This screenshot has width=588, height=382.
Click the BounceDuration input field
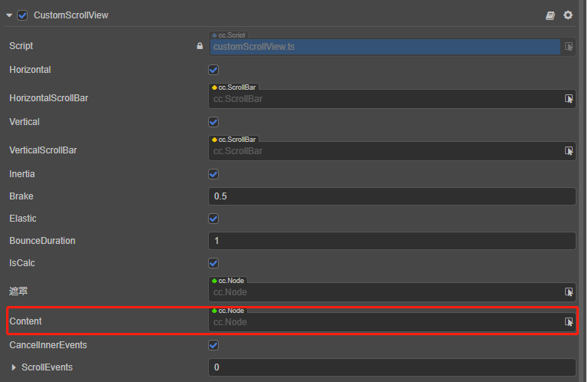(391, 241)
